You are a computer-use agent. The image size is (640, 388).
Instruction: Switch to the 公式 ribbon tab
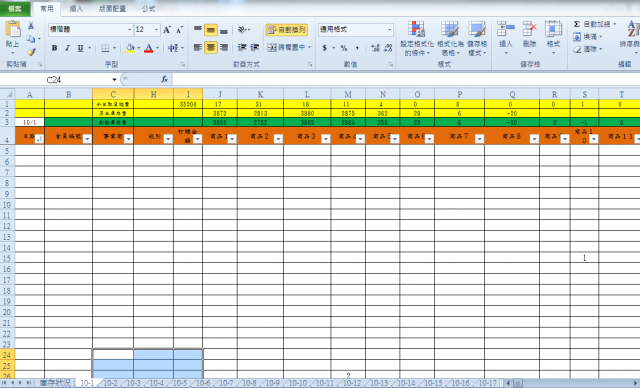click(149, 9)
